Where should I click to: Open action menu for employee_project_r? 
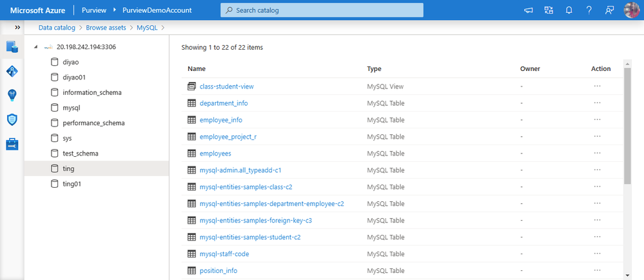(x=597, y=137)
